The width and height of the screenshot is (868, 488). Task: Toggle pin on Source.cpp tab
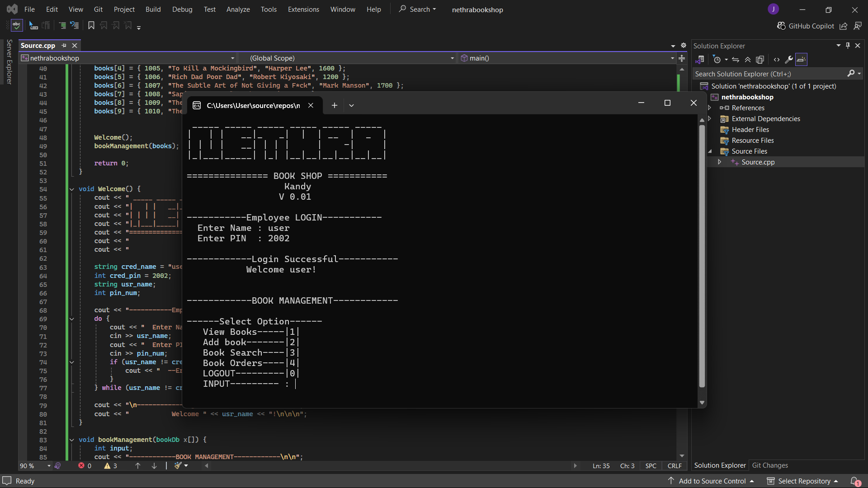pyautogui.click(x=64, y=46)
